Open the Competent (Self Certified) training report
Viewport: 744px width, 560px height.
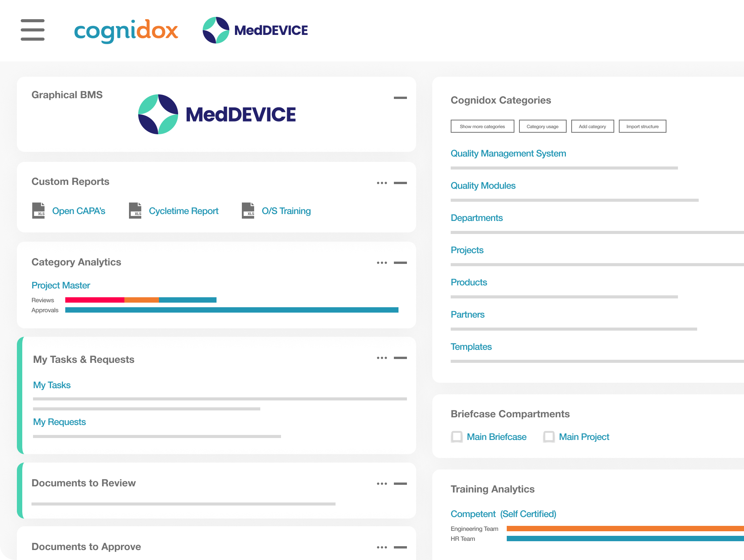click(503, 514)
